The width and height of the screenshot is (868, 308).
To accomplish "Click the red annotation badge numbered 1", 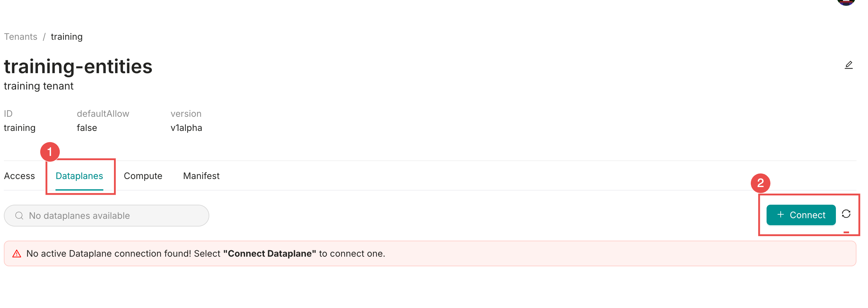I will coord(50,152).
